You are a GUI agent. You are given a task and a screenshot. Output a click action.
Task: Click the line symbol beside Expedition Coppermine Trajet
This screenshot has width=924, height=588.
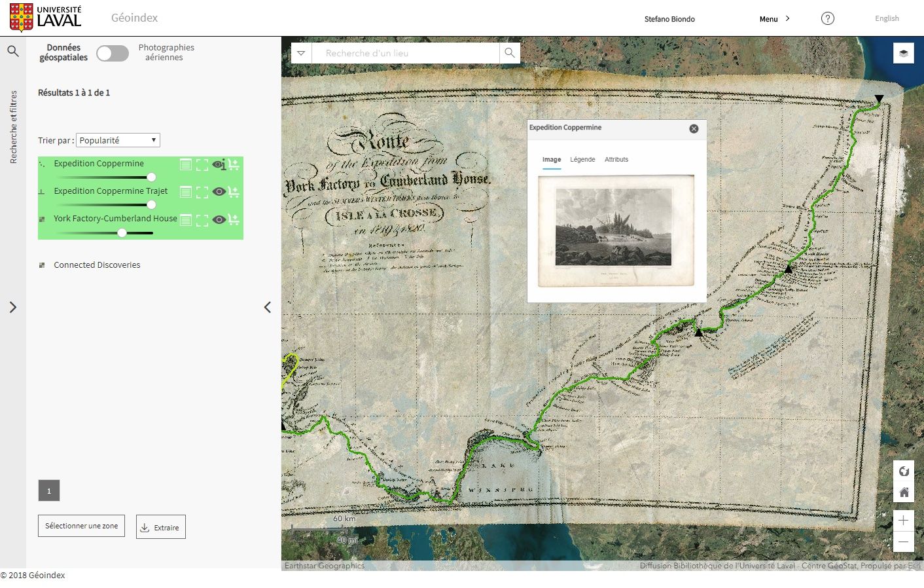tap(42, 192)
